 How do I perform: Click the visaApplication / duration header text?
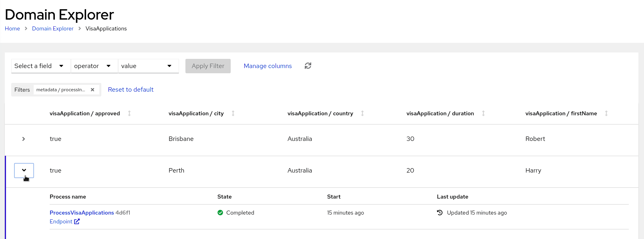[440, 113]
